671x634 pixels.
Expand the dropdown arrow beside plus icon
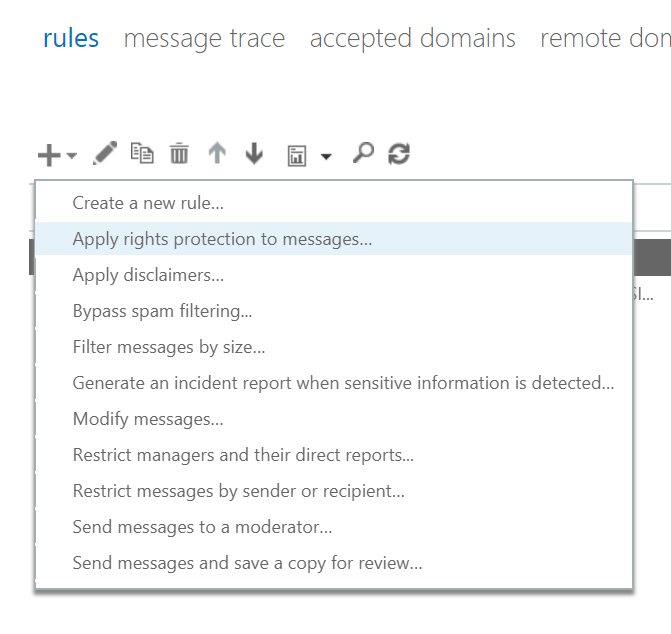72,157
